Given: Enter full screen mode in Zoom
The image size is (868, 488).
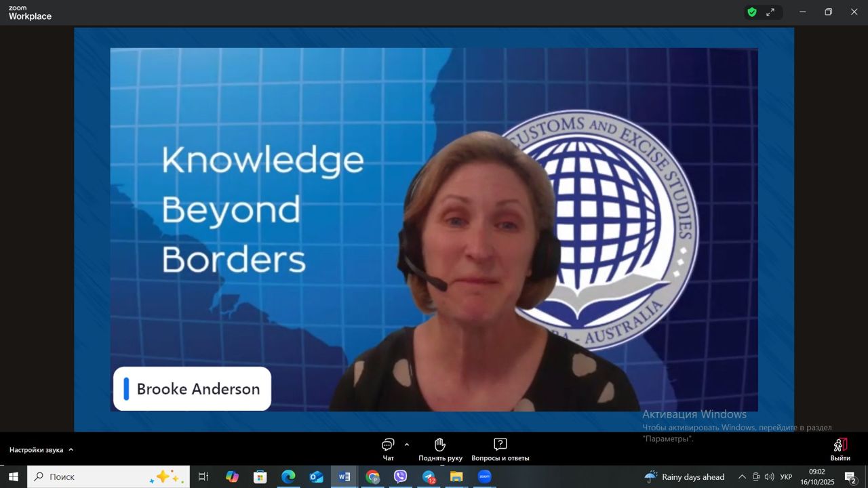Looking at the screenshot, I should click(x=771, y=12).
